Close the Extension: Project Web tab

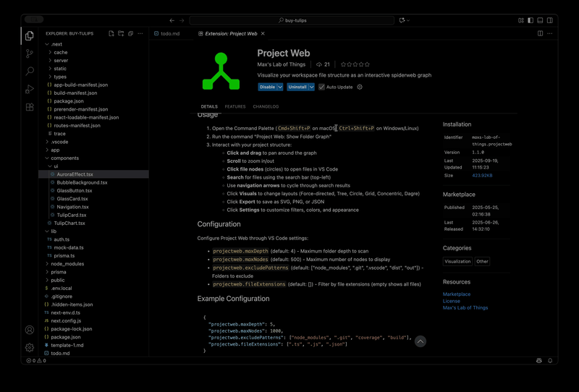(x=263, y=33)
